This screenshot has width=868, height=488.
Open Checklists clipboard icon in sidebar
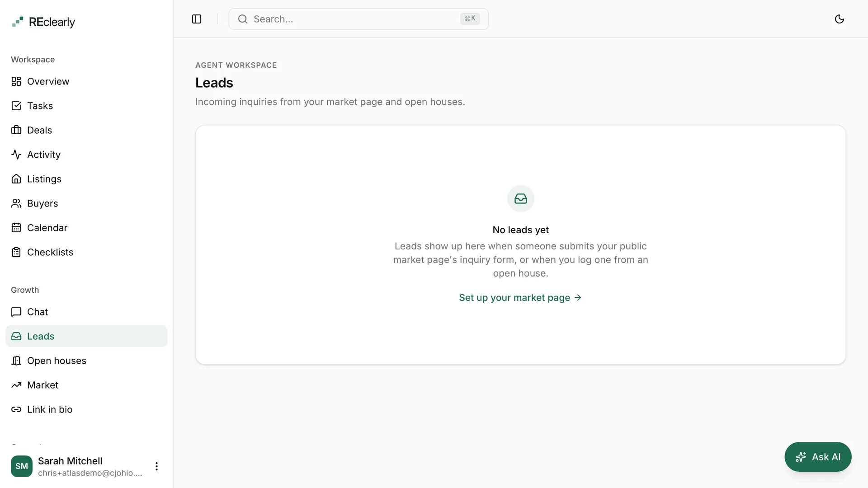(x=16, y=252)
